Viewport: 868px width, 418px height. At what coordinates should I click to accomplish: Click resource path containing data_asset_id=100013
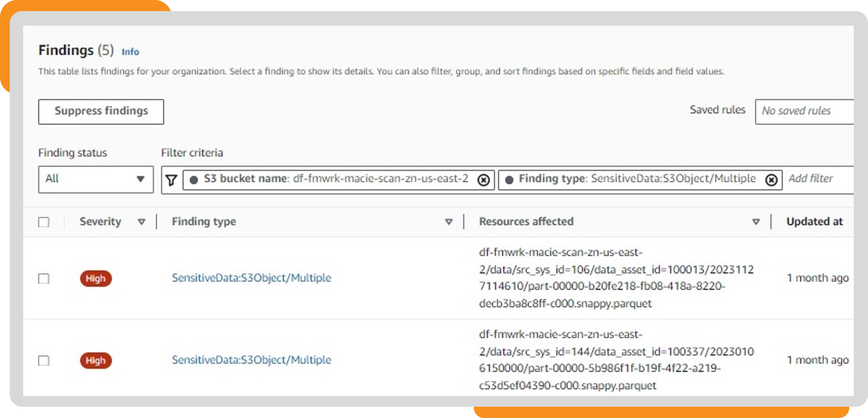click(616, 278)
